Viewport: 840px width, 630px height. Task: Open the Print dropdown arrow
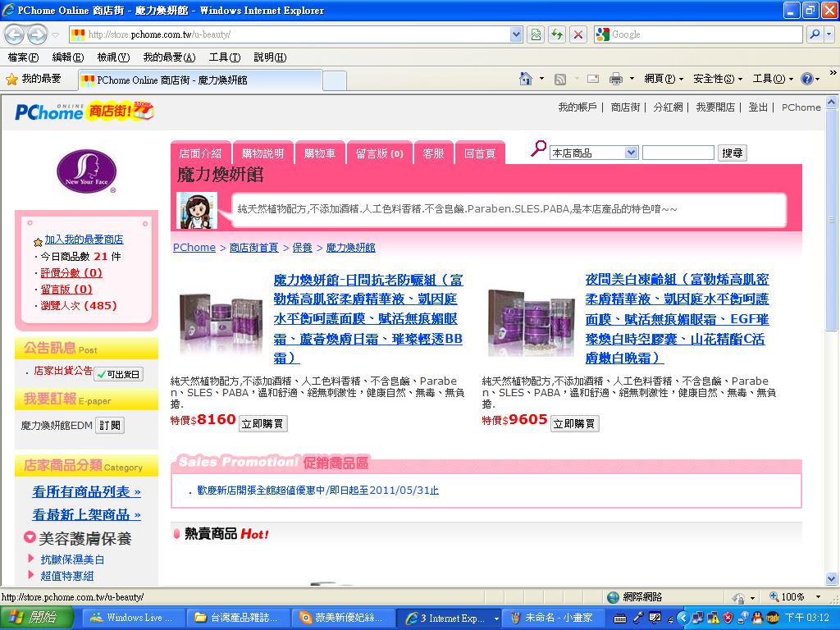click(632, 79)
